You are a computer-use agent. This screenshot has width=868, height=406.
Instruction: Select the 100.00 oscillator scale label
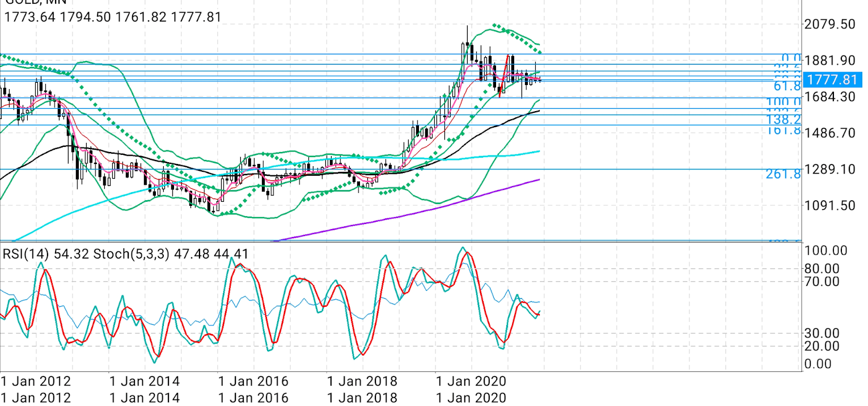coord(827,251)
